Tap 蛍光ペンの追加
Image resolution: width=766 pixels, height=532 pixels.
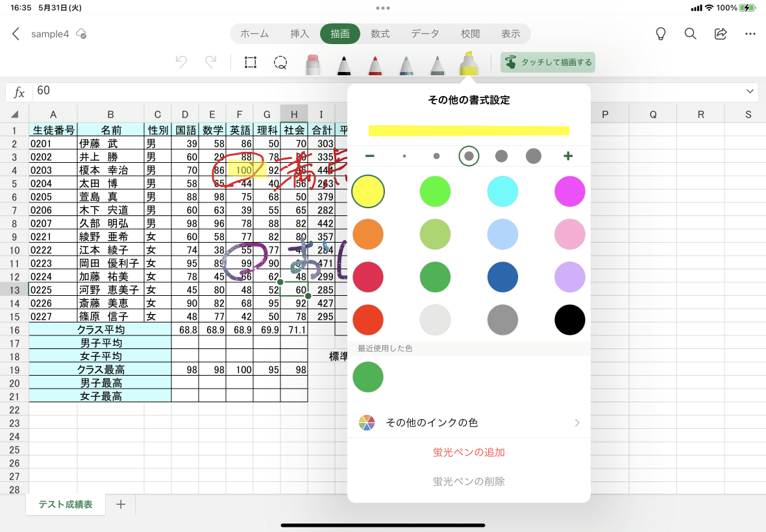click(x=469, y=452)
